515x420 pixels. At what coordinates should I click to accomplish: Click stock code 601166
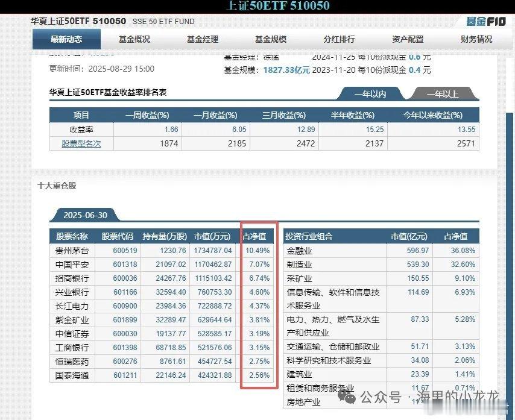point(125,292)
